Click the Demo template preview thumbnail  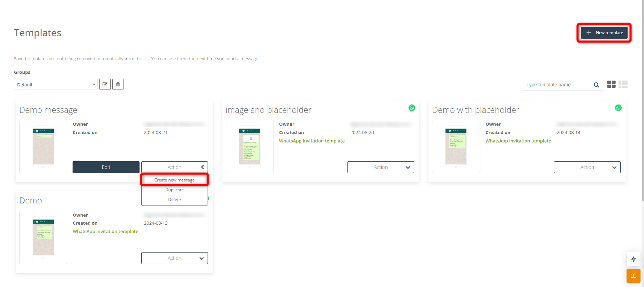(43, 238)
